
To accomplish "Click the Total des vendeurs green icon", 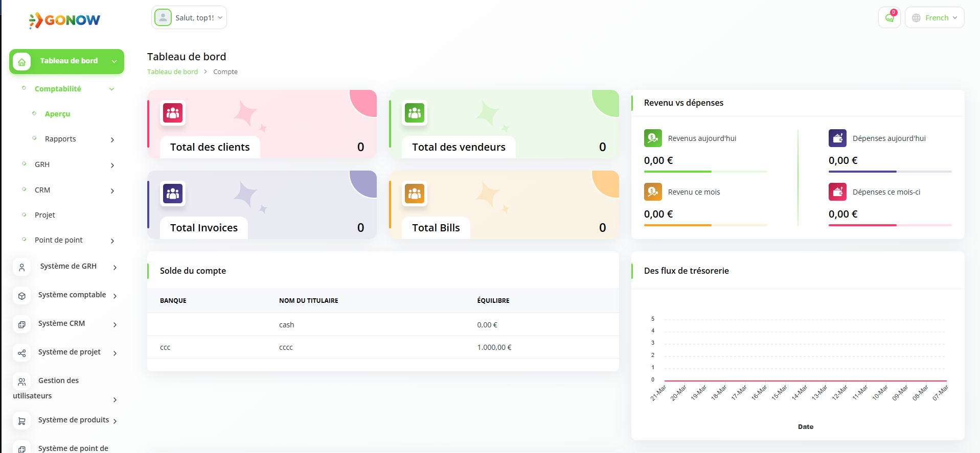I will coord(415,113).
